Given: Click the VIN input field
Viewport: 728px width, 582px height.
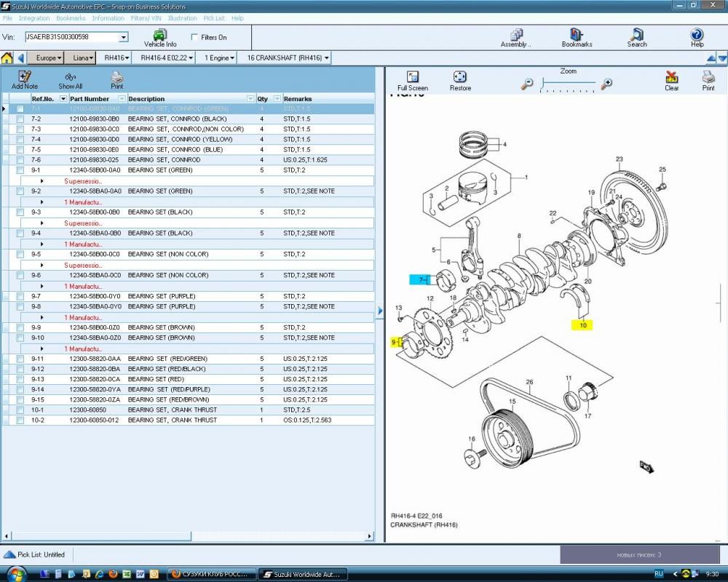Looking at the screenshot, I should coord(72,37).
